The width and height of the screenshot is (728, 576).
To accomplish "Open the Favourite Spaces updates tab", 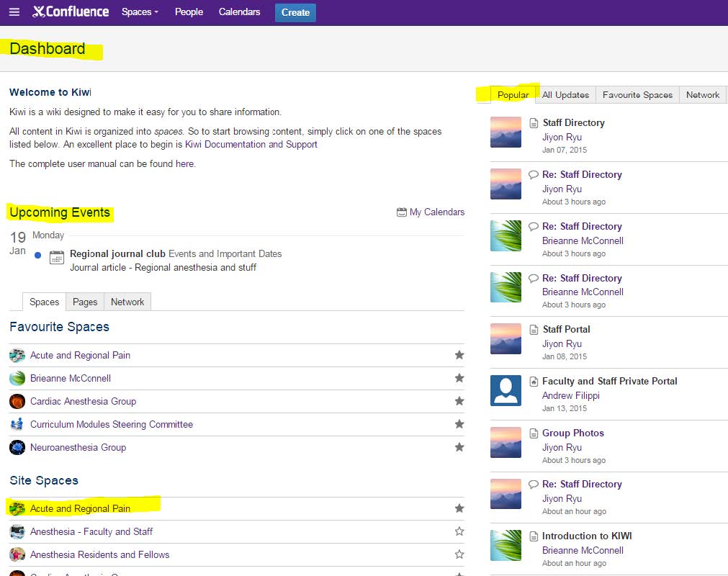I will tap(637, 95).
